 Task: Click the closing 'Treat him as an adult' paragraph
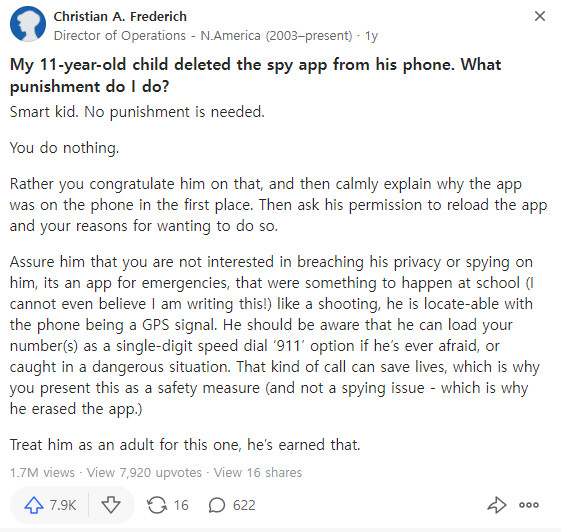click(x=185, y=445)
